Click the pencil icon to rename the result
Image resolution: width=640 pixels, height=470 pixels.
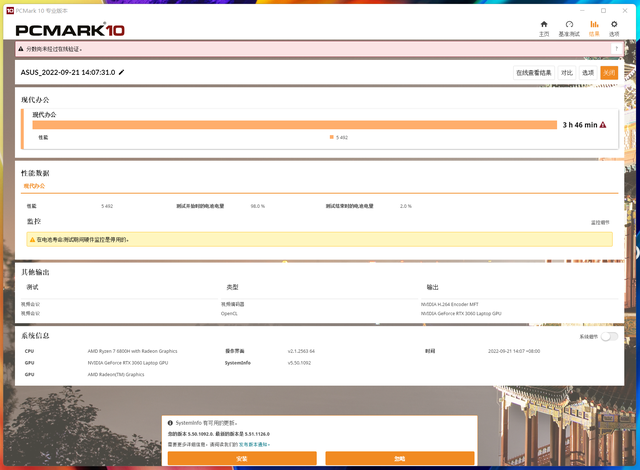click(121, 72)
